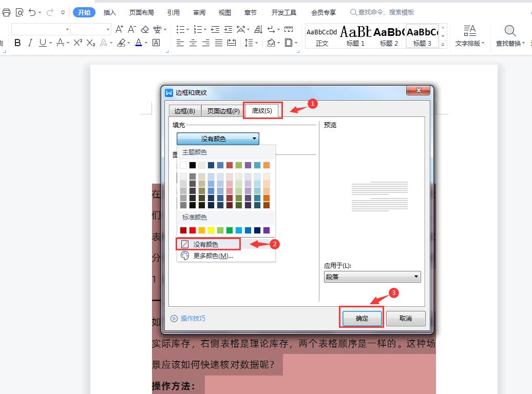Select the superscript icon

(x=77, y=43)
